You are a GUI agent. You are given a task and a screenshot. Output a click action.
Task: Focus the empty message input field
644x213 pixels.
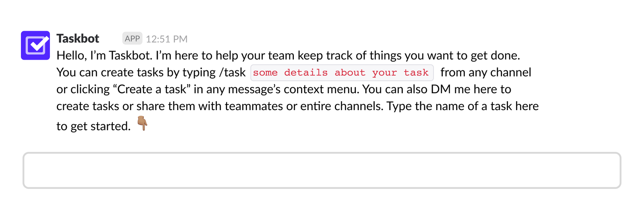[x=322, y=170]
